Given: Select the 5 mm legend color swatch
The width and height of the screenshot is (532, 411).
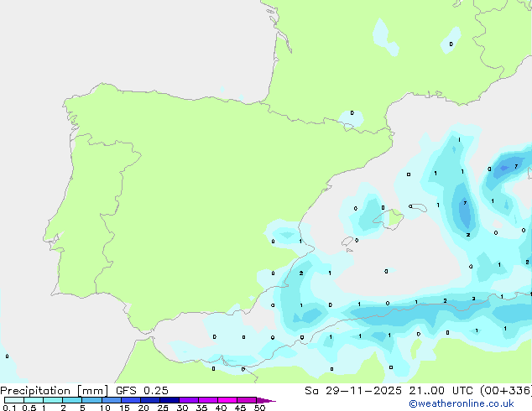Looking at the screenshot, I should [91, 400].
